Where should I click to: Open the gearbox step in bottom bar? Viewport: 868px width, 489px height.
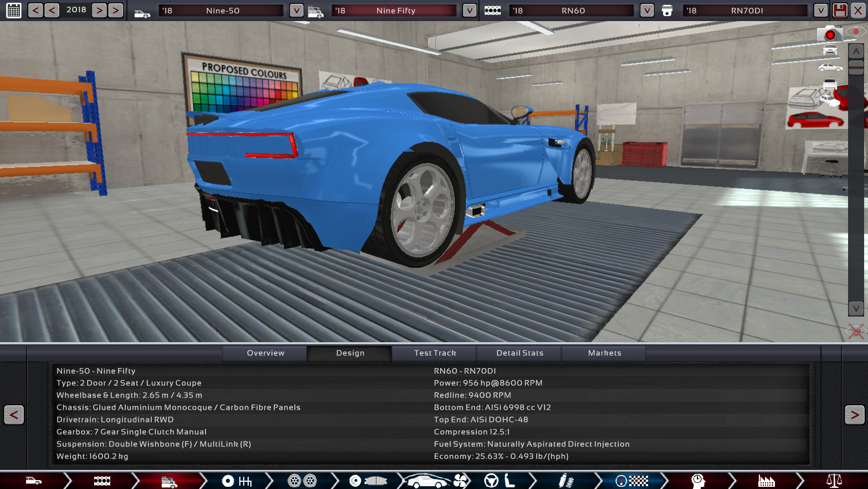click(x=237, y=481)
